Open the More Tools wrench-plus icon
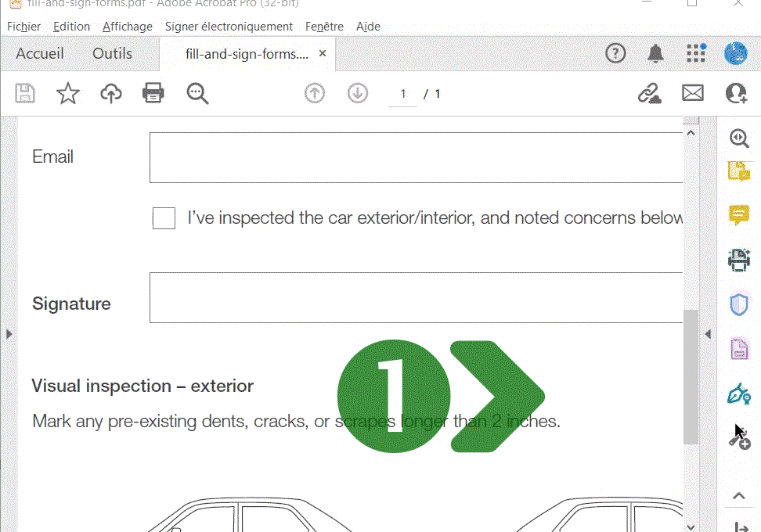Viewport: 761px width, 532px height. pyautogui.click(x=739, y=437)
